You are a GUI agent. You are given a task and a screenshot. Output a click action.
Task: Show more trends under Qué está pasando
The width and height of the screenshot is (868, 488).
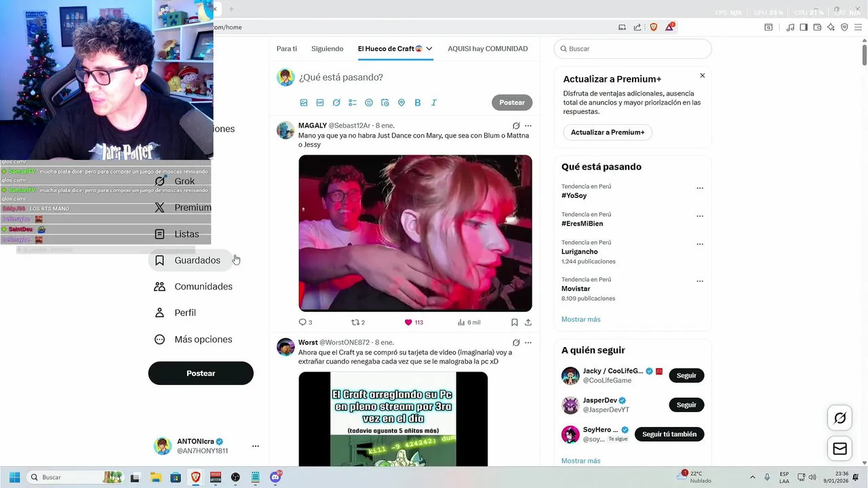coord(580,319)
